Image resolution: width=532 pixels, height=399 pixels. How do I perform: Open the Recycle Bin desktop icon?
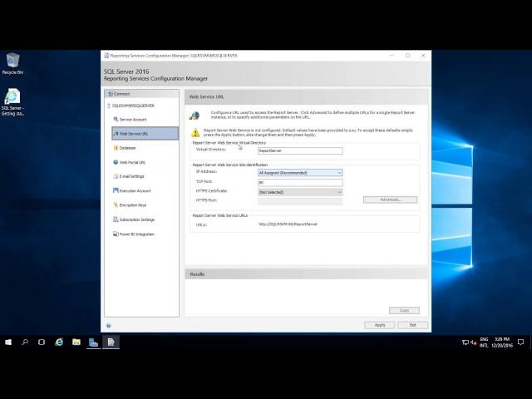(x=13, y=63)
